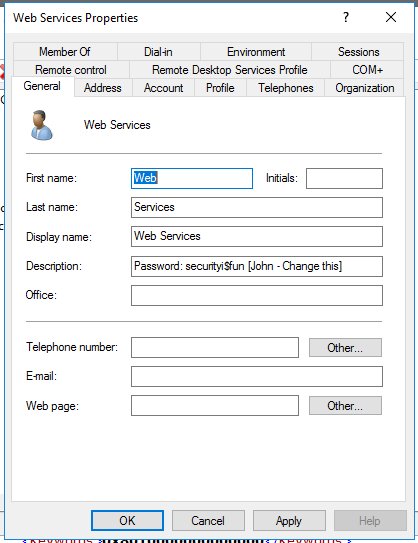This screenshot has width=418, height=543.
Task: Click the Display name label
Action: pos(59,237)
